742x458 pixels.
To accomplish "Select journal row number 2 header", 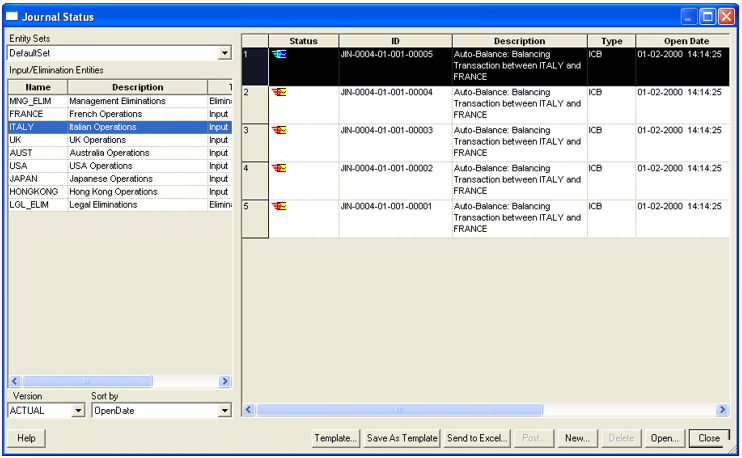I will click(255, 105).
